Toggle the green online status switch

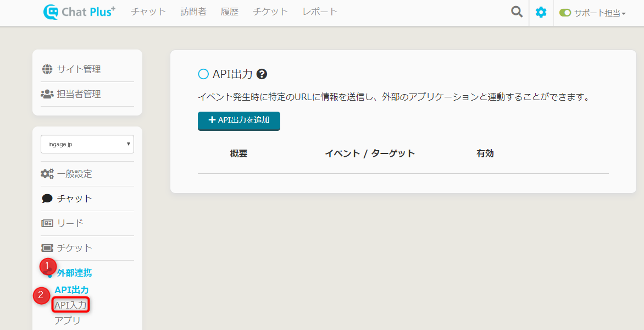[x=565, y=13]
